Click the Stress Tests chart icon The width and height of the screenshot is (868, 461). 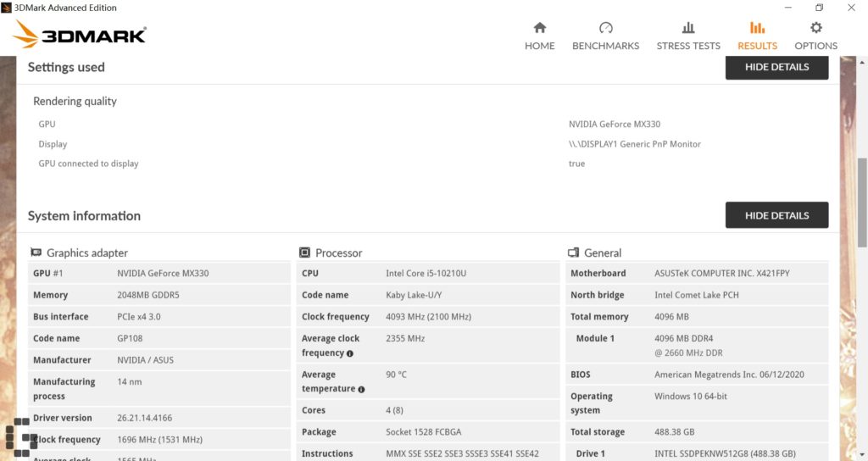tap(688, 28)
